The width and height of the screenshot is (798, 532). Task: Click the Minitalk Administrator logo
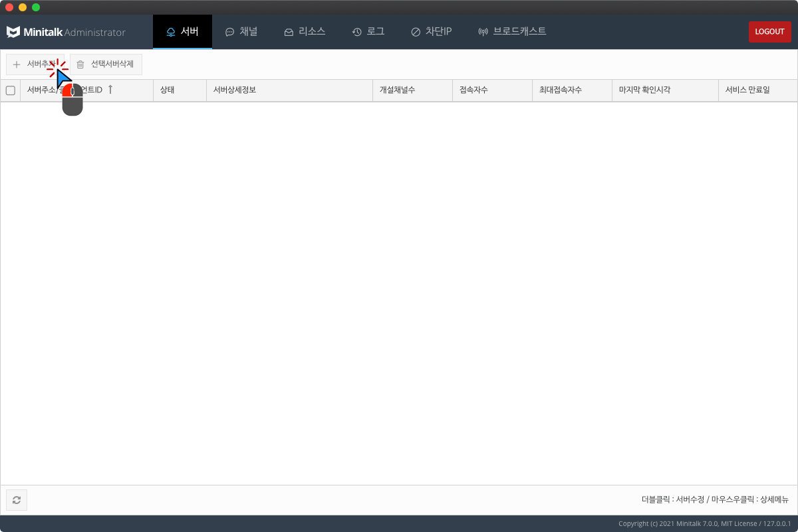click(x=66, y=32)
